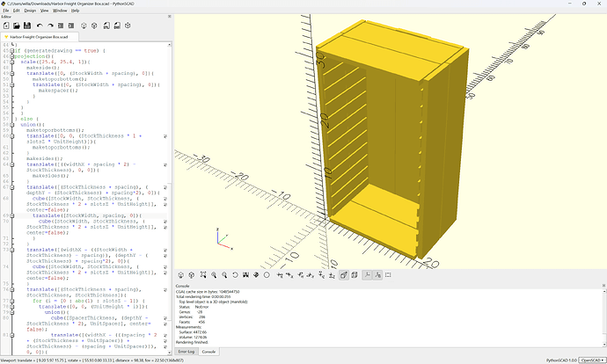
Task: Click the Preview cube icon in editor toolbar
Action: click(84, 25)
